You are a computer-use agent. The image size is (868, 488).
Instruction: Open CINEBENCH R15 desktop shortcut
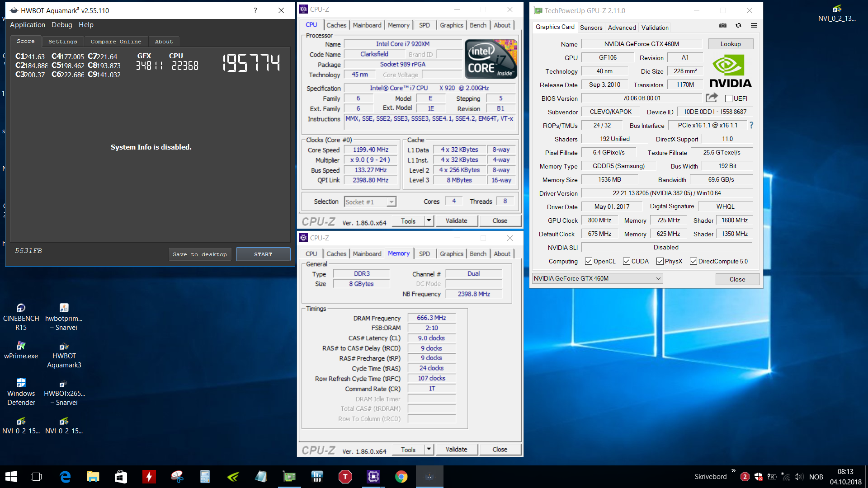tap(21, 317)
